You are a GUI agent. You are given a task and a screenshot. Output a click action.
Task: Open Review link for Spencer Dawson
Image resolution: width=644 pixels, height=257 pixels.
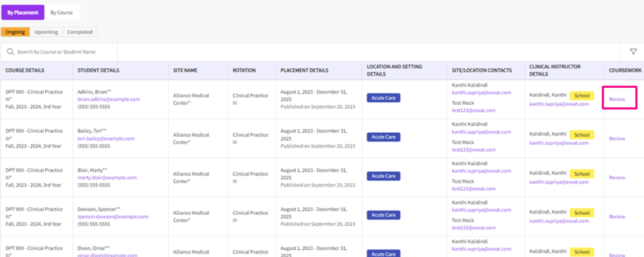tap(617, 216)
